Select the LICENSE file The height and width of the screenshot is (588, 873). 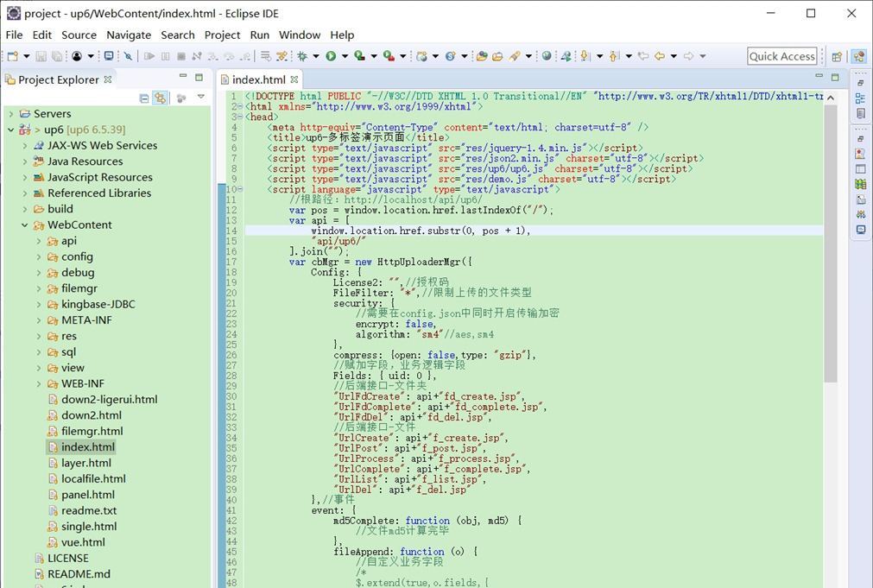[67, 558]
